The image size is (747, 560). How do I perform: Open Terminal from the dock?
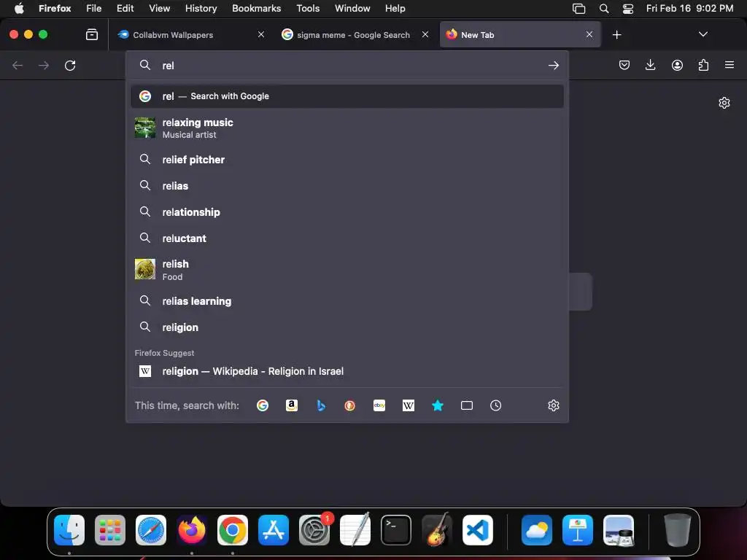(396, 530)
